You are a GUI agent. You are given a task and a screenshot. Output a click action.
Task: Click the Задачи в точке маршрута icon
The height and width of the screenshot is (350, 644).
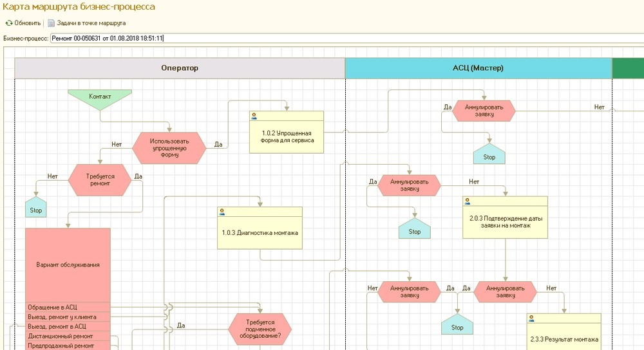(x=52, y=23)
